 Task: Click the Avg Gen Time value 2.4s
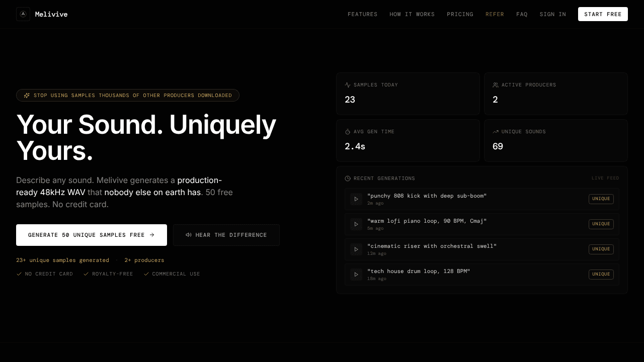tap(355, 146)
